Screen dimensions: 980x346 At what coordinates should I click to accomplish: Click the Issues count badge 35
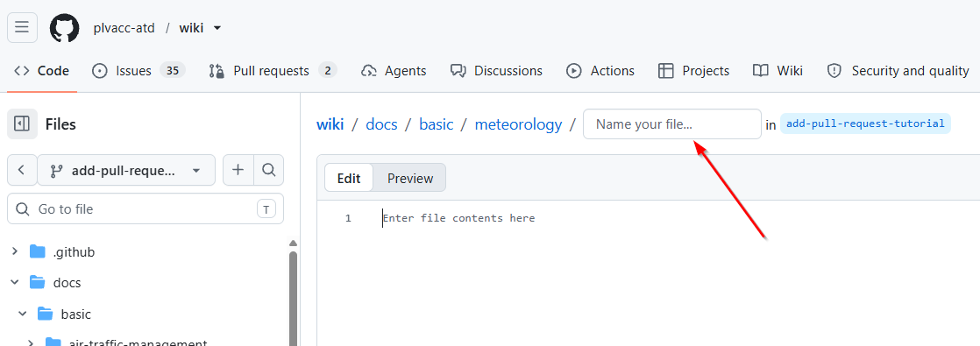tap(173, 71)
